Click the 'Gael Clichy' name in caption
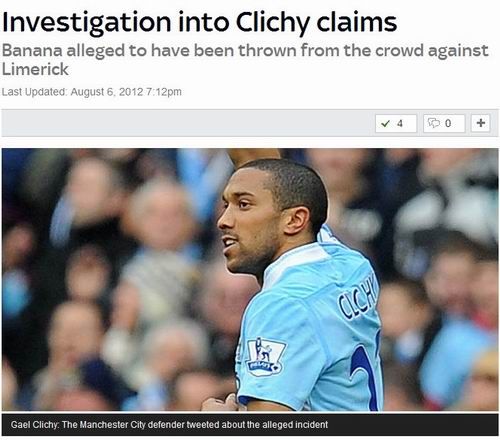 point(35,425)
